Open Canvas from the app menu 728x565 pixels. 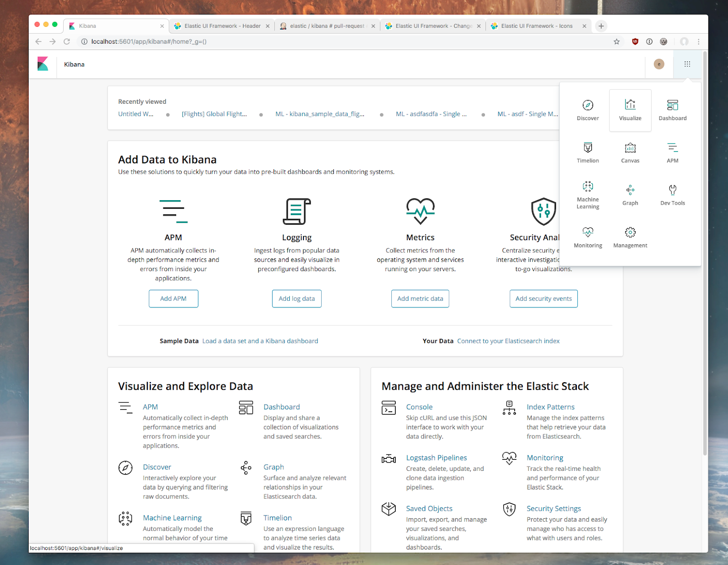[630, 153]
